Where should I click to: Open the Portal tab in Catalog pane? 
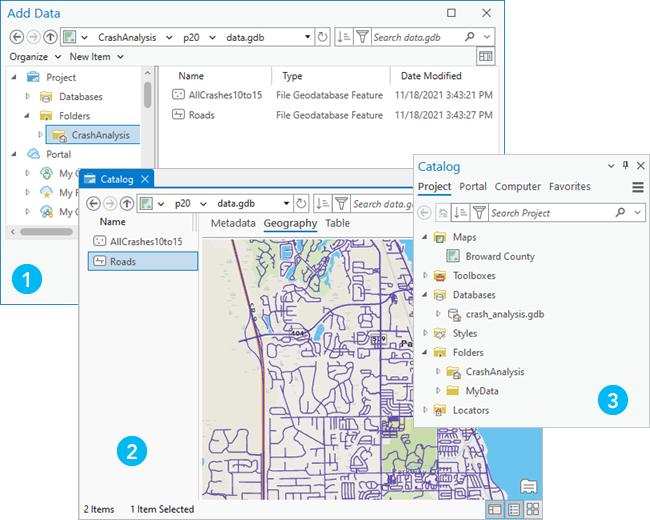click(473, 186)
